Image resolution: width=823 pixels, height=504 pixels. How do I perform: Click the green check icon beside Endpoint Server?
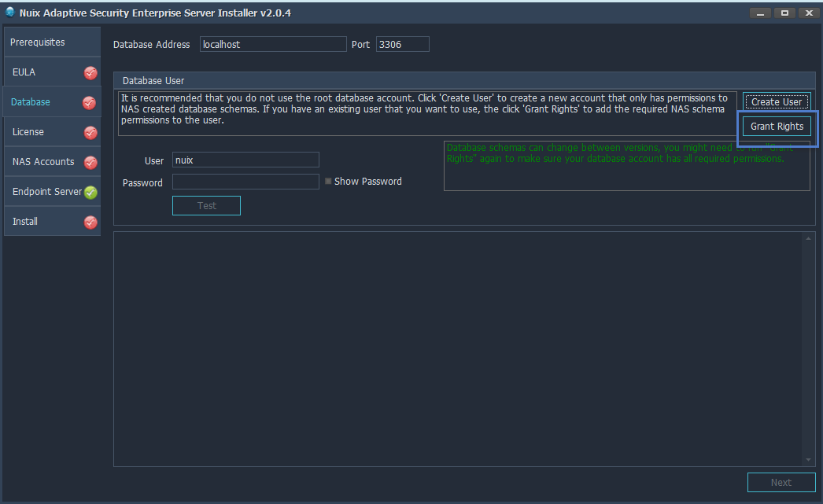pyautogui.click(x=90, y=193)
